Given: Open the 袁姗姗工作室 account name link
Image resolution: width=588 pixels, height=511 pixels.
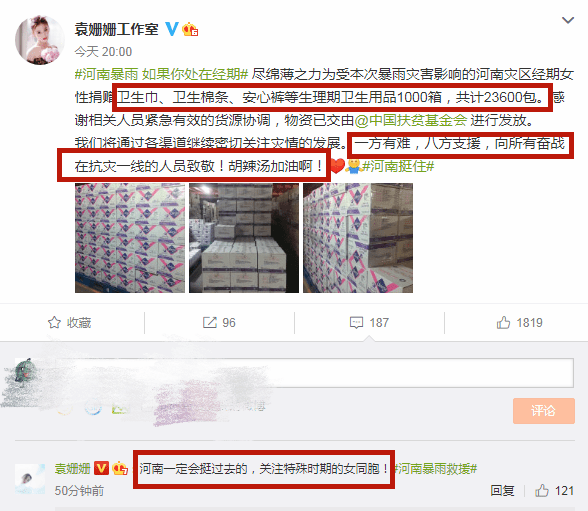Looking at the screenshot, I should point(117,29).
